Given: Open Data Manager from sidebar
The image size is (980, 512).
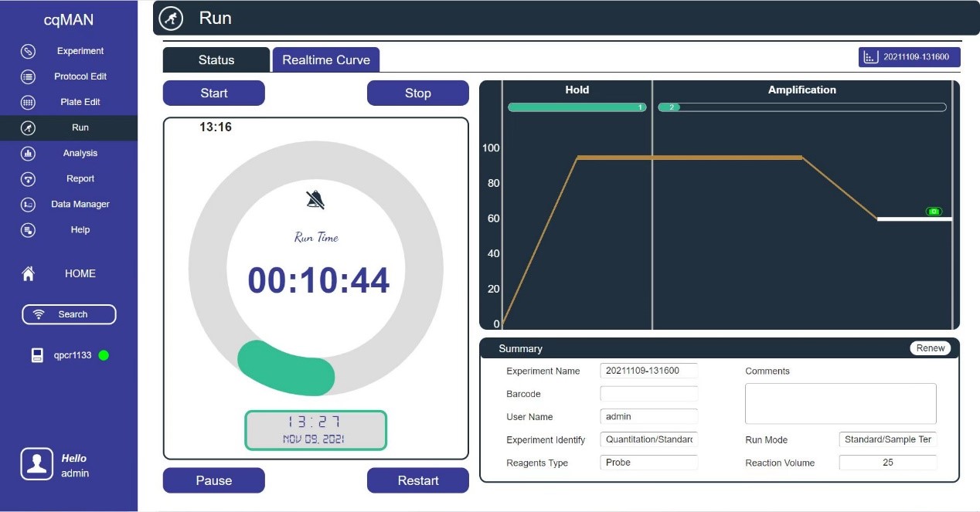Looking at the screenshot, I should pyautogui.click(x=80, y=204).
